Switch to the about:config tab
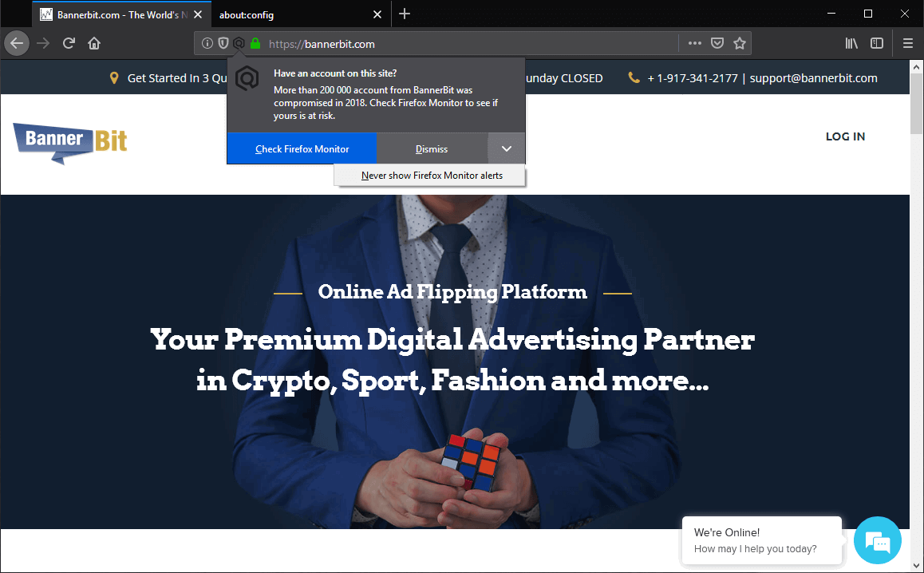The image size is (924, 573). point(247,14)
